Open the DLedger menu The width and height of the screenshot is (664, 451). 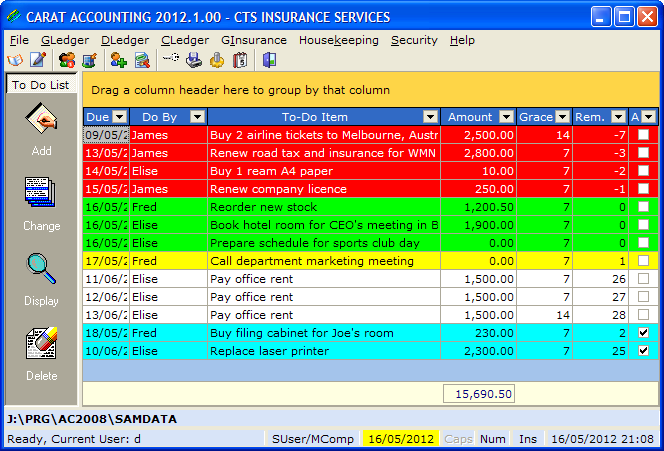pyautogui.click(x=125, y=40)
